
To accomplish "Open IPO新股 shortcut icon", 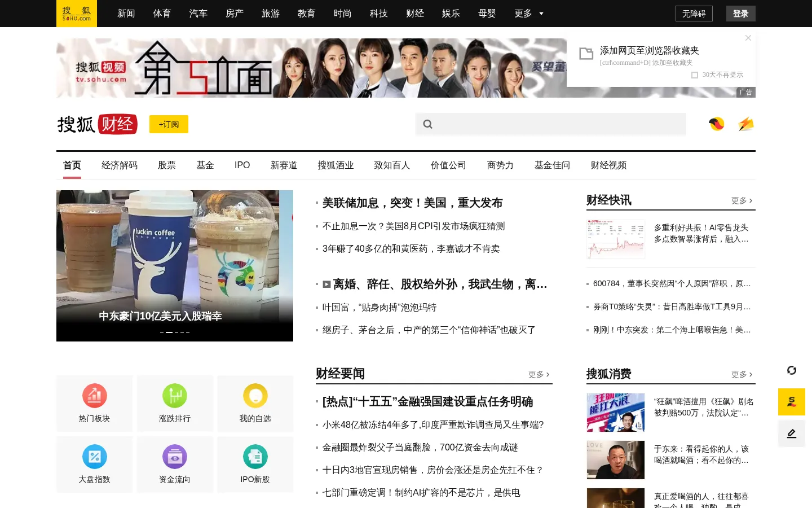I will [255, 457].
